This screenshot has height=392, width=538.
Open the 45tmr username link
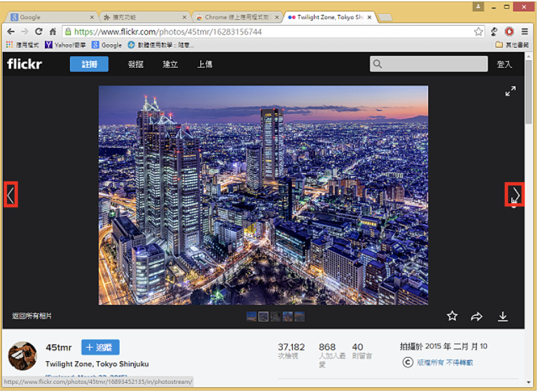[x=59, y=347]
